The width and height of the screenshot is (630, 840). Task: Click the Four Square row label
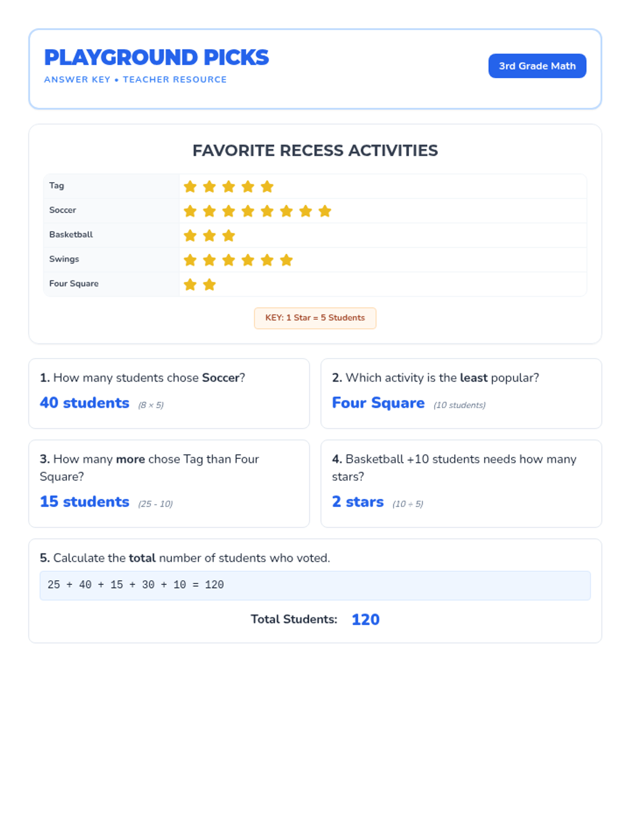(74, 283)
